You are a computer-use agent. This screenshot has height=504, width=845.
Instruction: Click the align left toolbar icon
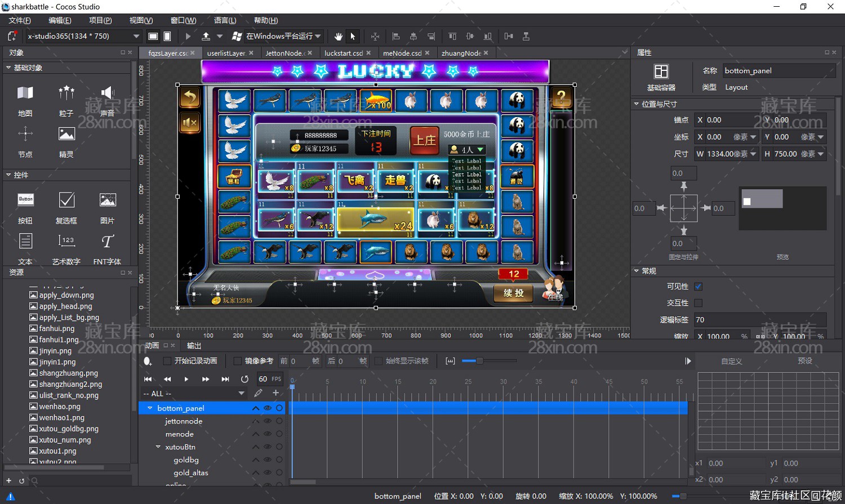pos(396,36)
